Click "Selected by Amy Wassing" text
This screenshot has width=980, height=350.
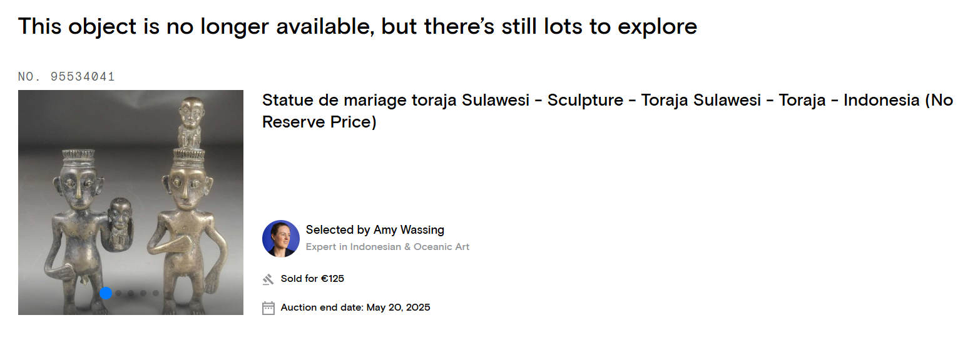click(375, 230)
